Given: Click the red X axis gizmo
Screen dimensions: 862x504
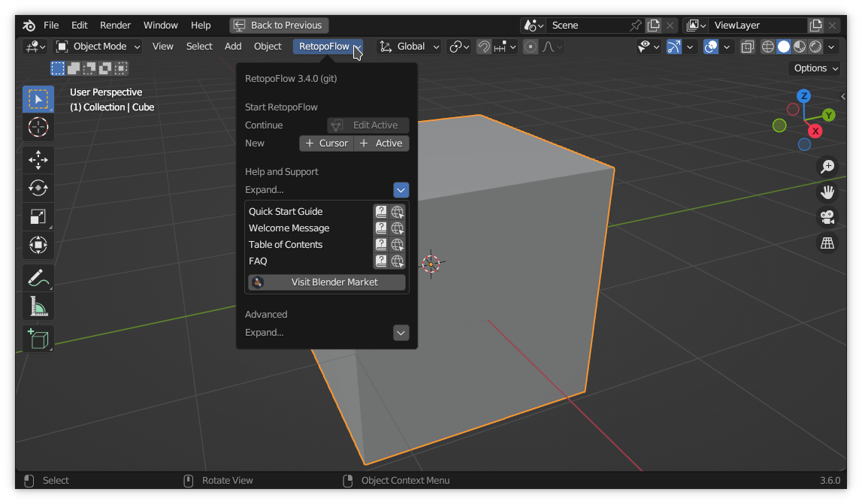Looking at the screenshot, I should [x=815, y=131].
